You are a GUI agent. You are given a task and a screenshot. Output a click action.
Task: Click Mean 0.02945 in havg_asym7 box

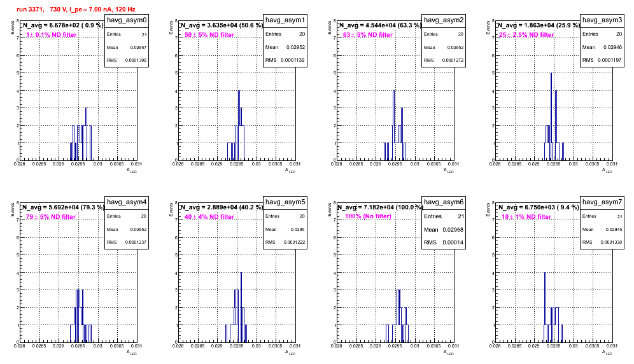click(602, 229)
